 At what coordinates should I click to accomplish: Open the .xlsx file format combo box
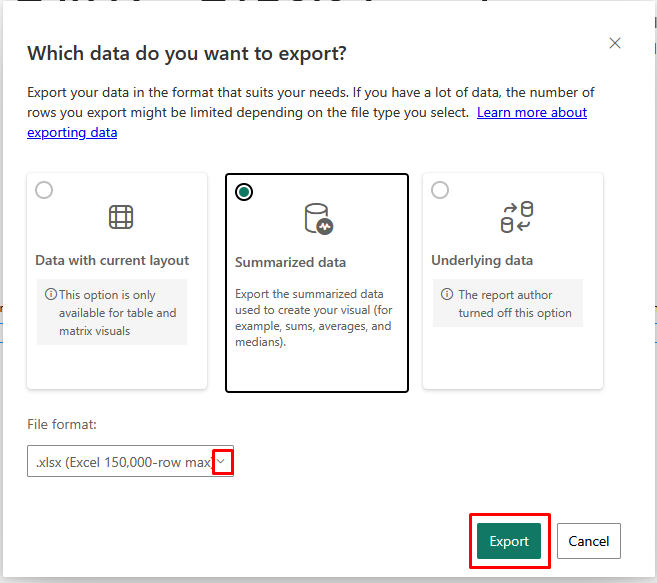point(130,461)
